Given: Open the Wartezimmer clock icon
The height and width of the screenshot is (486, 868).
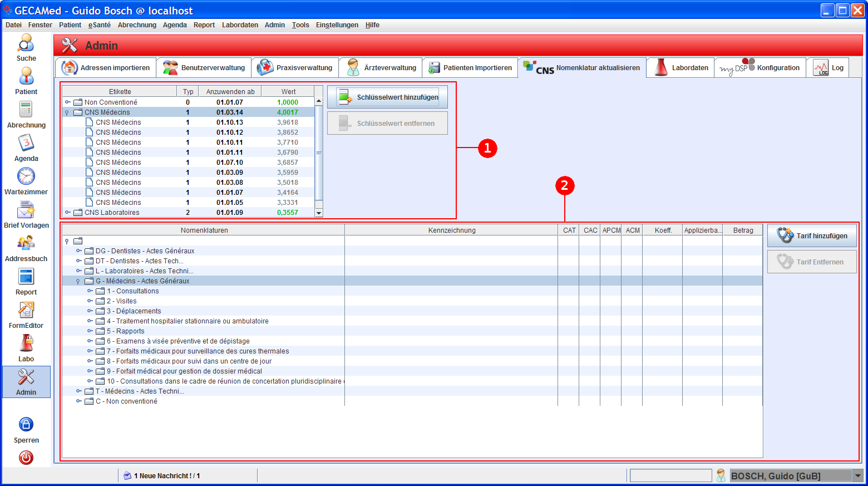Looking at the screenshot, I should (26, 177).
